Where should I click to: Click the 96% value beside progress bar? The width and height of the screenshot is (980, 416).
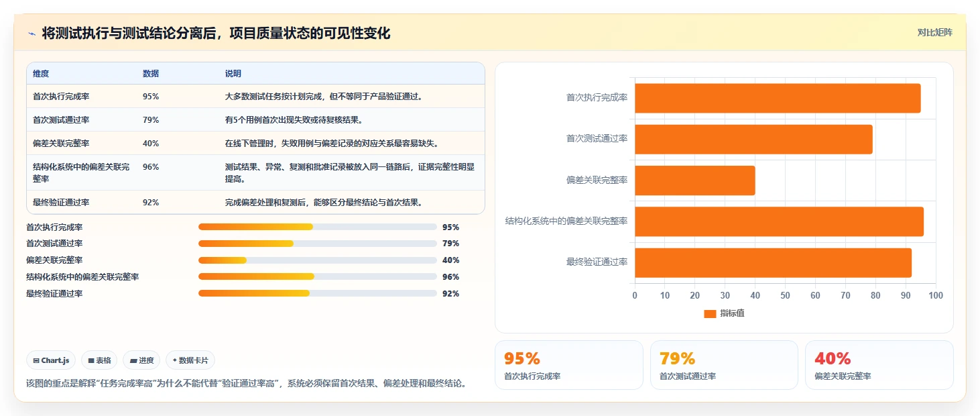click(450, 277)
